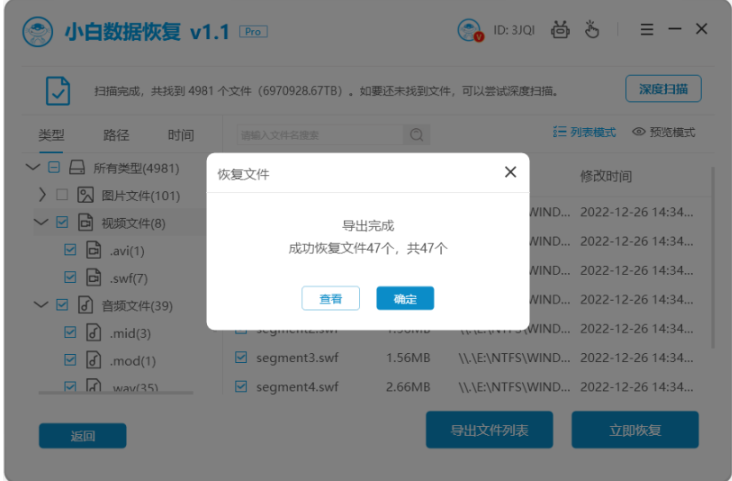
Task: Close the 恢复文件 dialog with X
Action: click(511, 172)
